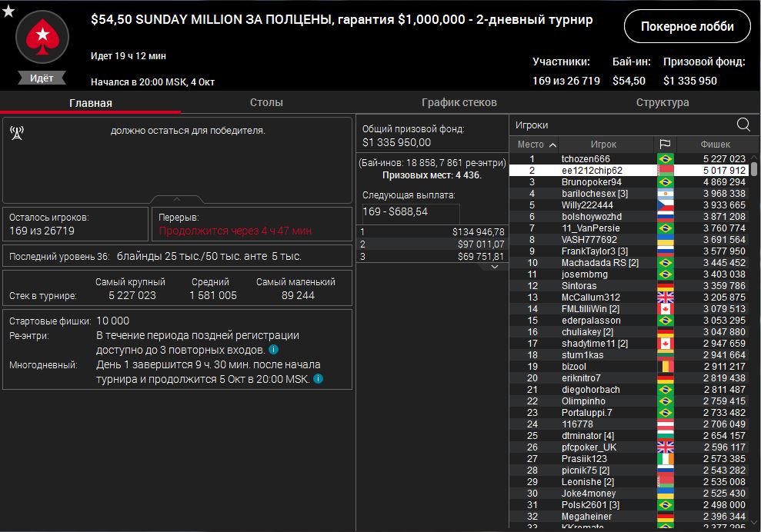Expand the payouts list with the down chevron
Image resolution: width=761 pixels, height=532 pixels.
click(495, 267)
